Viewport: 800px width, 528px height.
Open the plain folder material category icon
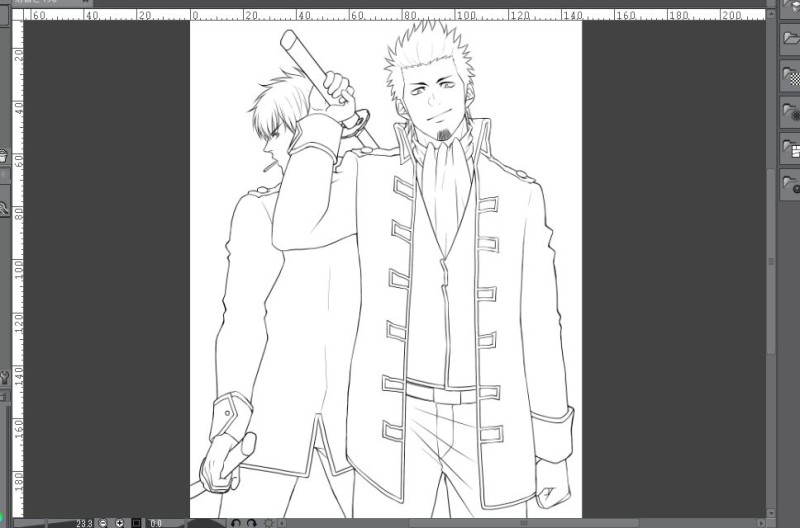(x=791, y=37)
